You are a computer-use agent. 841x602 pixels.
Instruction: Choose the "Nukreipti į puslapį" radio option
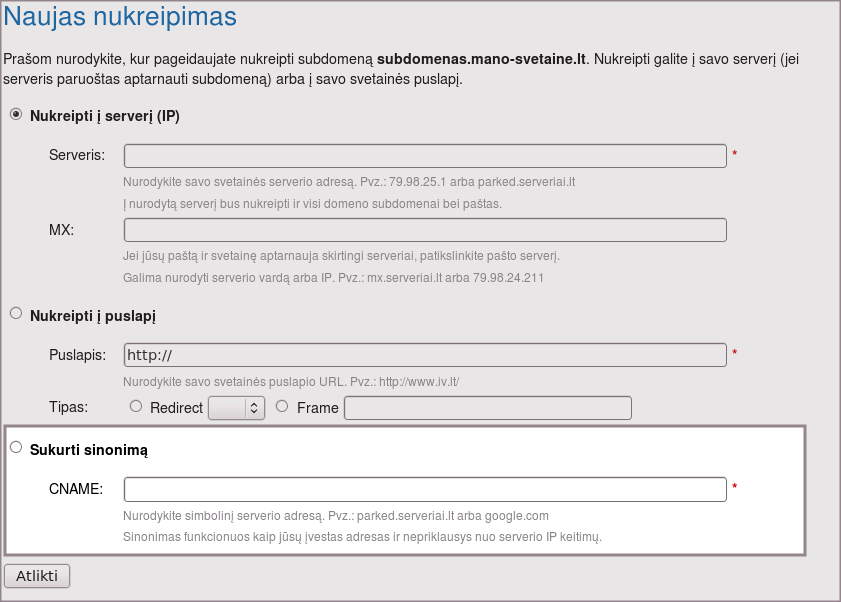pos(15,314)
